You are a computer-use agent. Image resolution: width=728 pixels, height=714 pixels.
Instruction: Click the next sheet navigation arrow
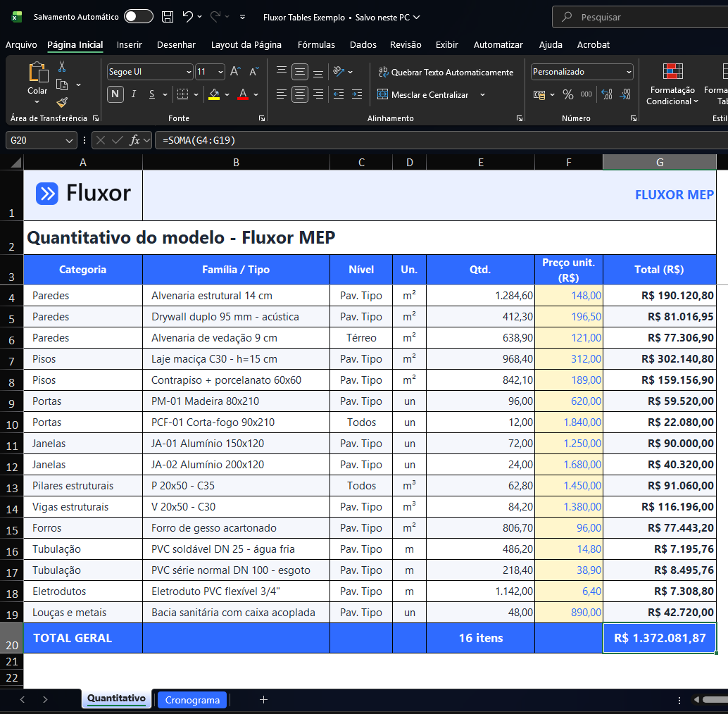(45, 699)
